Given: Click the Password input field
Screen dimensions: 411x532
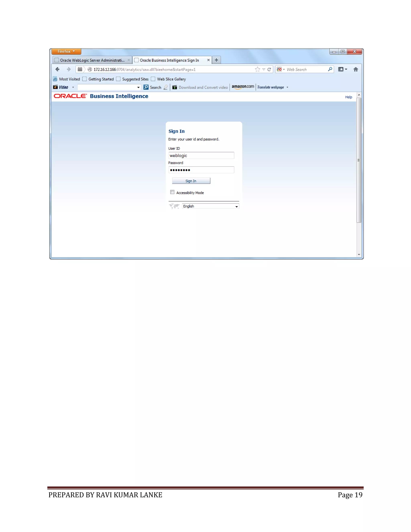Looking at the screenshot, I should (201, 170).
